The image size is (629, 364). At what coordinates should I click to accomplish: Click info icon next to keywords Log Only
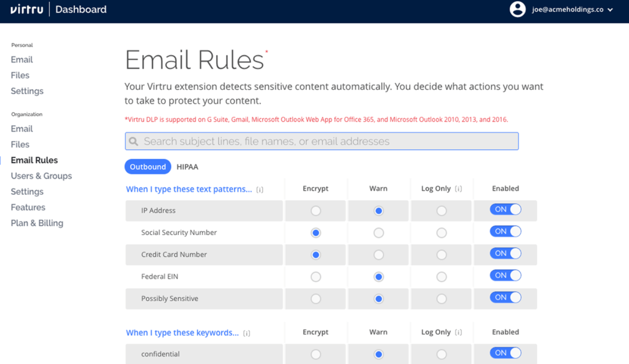coord(458,332)
